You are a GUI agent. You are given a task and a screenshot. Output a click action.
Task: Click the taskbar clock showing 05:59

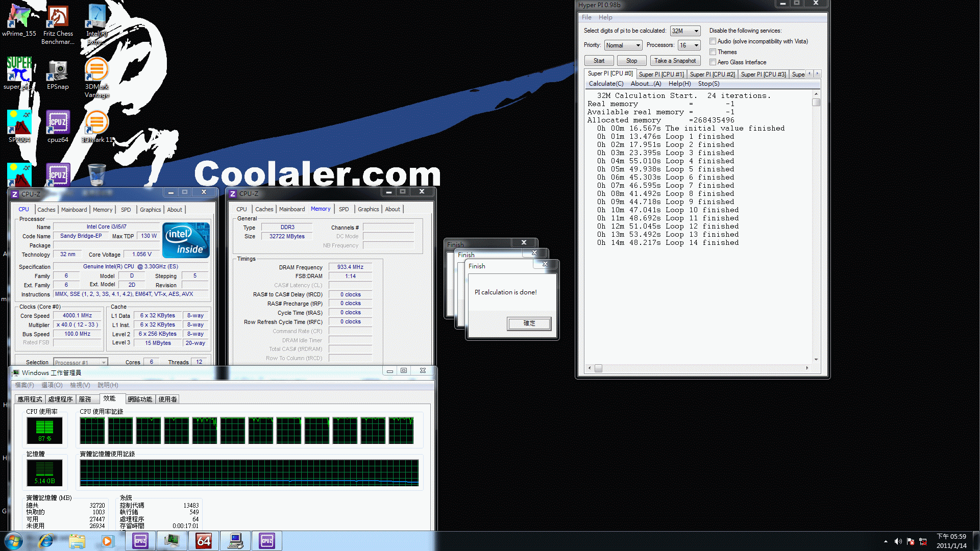(x=951, y=541)
